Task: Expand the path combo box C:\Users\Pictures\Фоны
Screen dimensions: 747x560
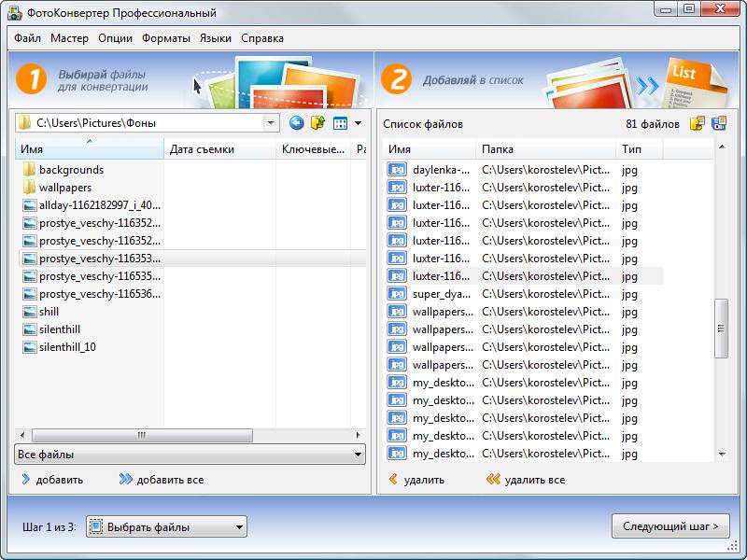Action: pyautogui.click(x=271, y=123)
